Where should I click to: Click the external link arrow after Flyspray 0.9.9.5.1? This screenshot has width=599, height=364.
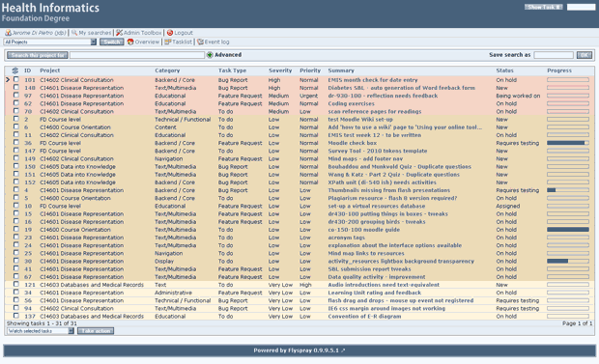click(x=343, y=350)
